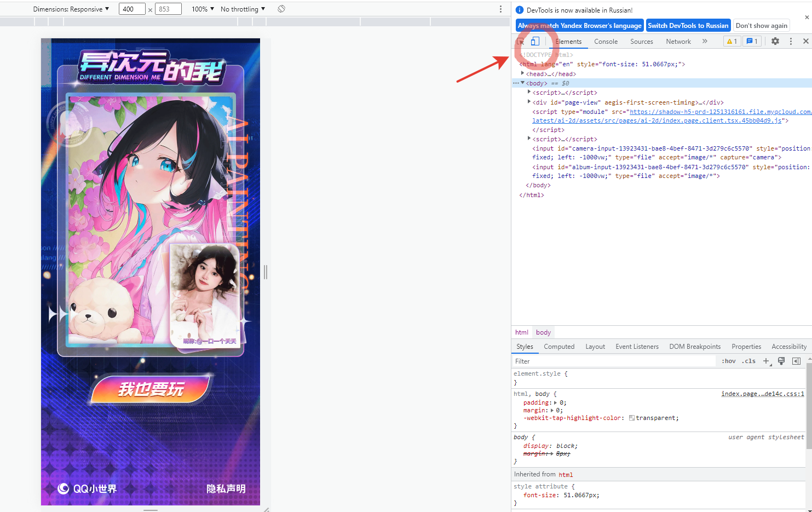Switch to the Sources tab

coord(641,41)
